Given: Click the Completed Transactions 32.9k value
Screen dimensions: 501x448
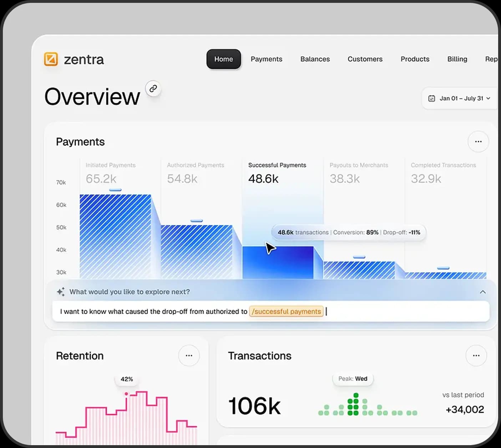Looking at the screenshot, I should (426, 179).
